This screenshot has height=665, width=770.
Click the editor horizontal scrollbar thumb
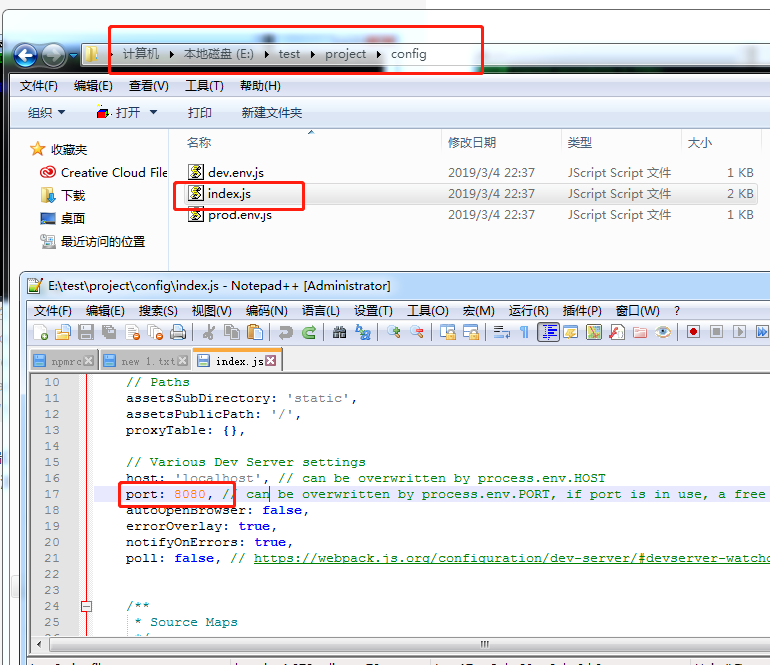coord(484,644)
